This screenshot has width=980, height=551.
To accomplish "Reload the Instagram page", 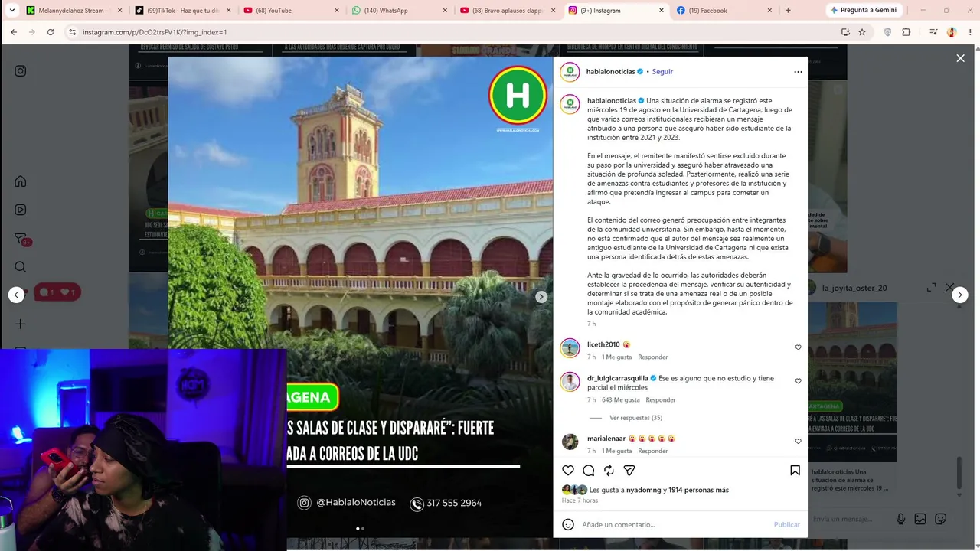I will point(51,32).
